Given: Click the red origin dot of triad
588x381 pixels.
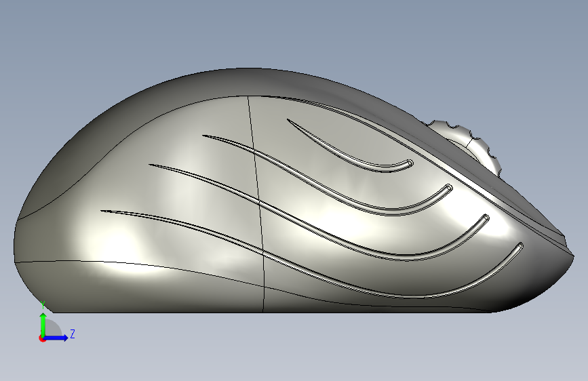Looking at the screenshot, I should pos(42,338).
